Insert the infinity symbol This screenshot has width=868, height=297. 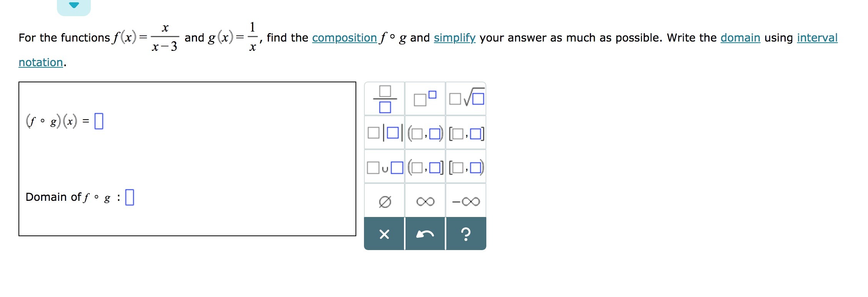pos(425,201)
